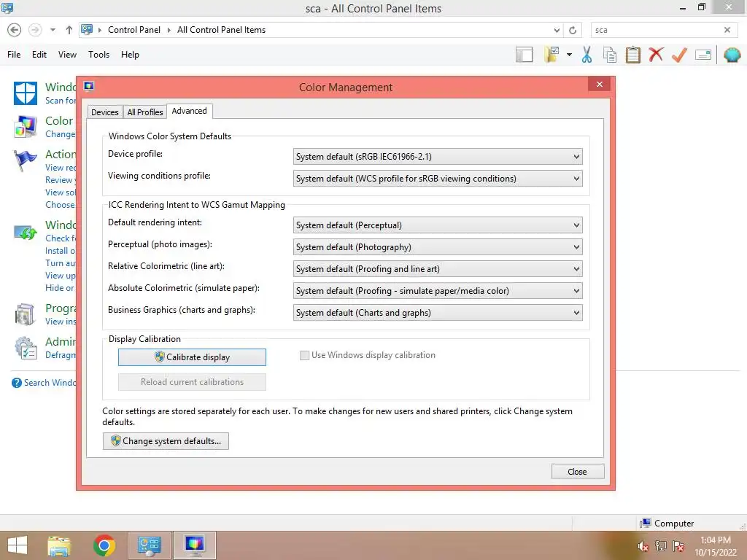
Task: Switch to the All Profiles tab
Action: tap(145, 112)
